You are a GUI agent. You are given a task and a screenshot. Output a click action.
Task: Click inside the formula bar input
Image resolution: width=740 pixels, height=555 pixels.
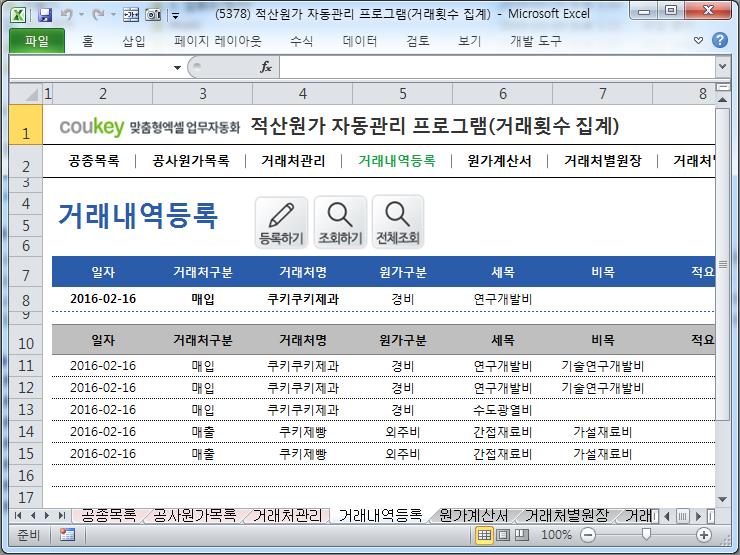point(498,67)
